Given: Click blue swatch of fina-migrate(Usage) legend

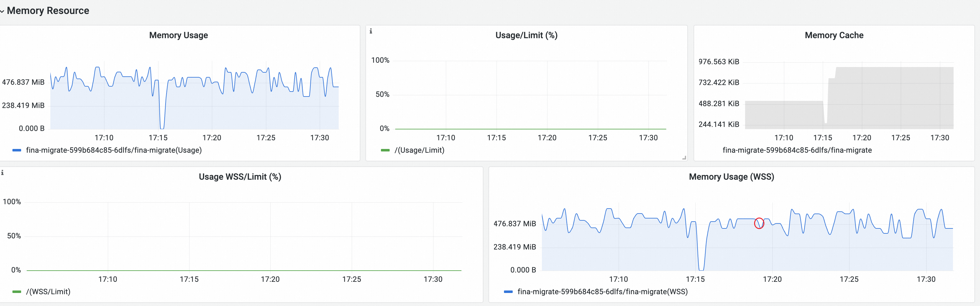Looking at the screenshot, I should (17, 151).
